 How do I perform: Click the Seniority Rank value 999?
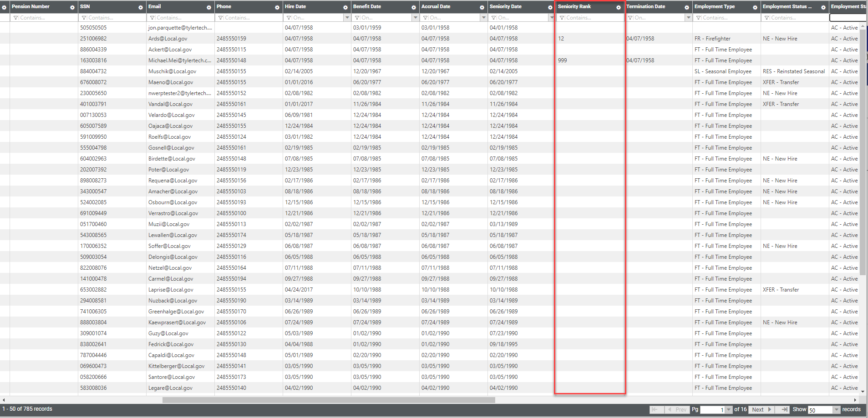click(x=563, y=60)
